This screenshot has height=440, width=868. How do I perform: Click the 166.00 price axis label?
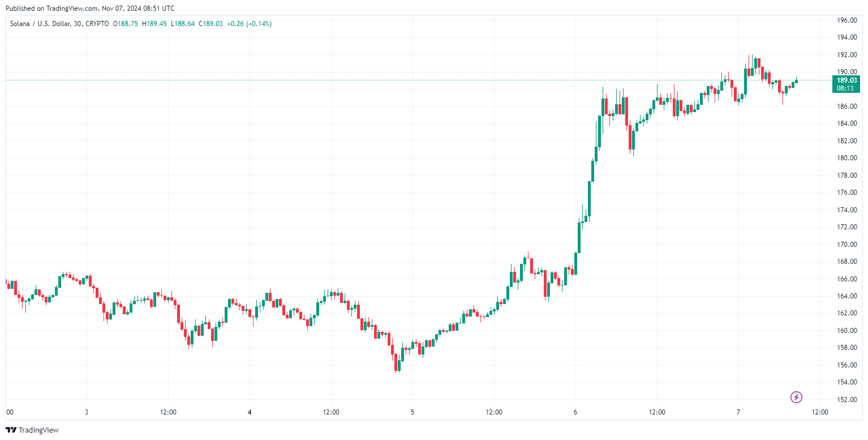click(846, 279)
